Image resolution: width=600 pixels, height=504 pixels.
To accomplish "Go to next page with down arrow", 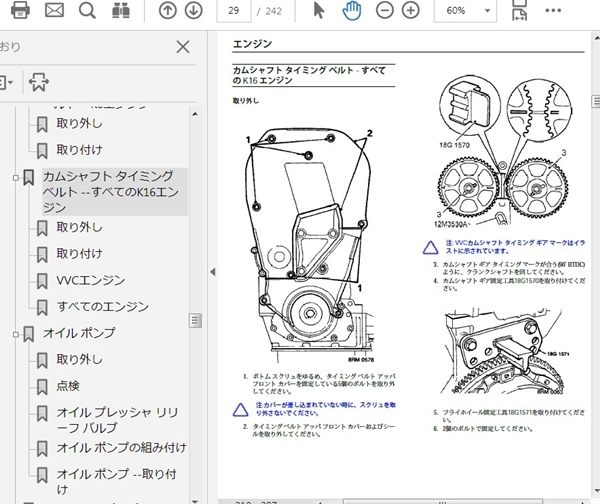I will (194, 10).
